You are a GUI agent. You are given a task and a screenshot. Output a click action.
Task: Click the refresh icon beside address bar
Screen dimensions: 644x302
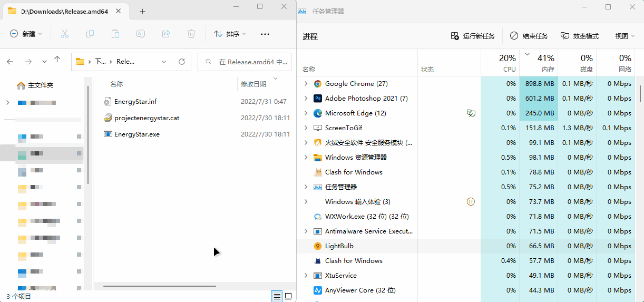[182, 62]
